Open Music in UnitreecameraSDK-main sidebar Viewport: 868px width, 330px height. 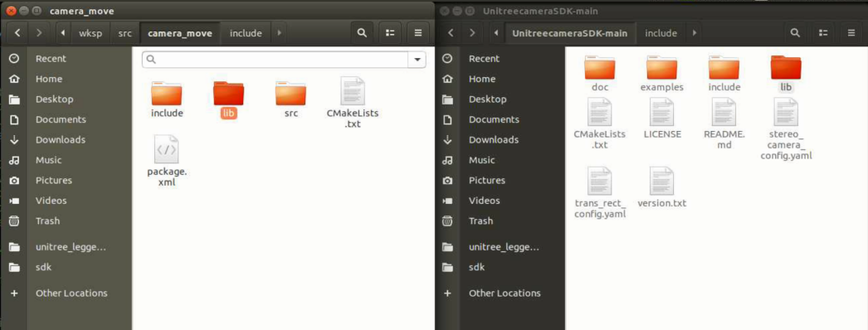500,160
